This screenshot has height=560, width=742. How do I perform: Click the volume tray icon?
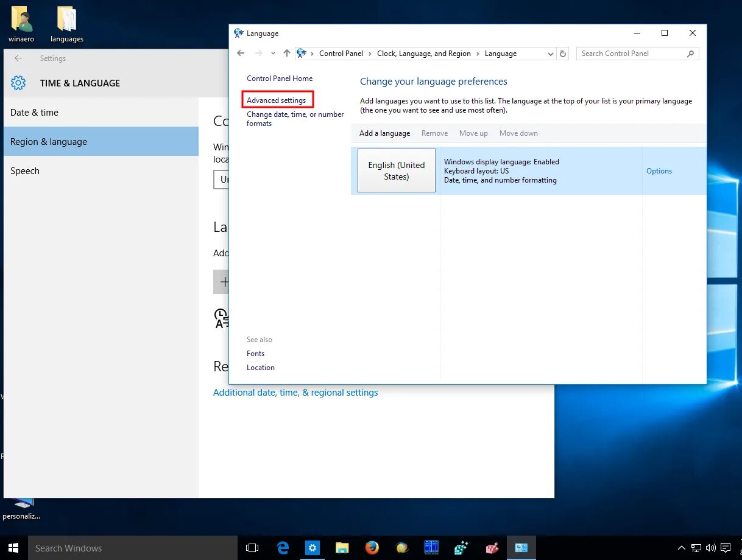tap(710, 548)
